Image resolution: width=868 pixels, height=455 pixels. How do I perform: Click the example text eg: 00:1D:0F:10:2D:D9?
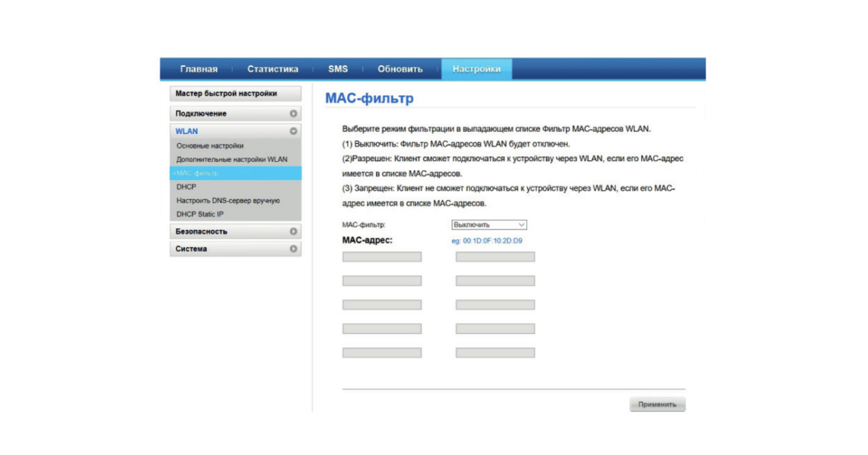click(x=487, y=241)
